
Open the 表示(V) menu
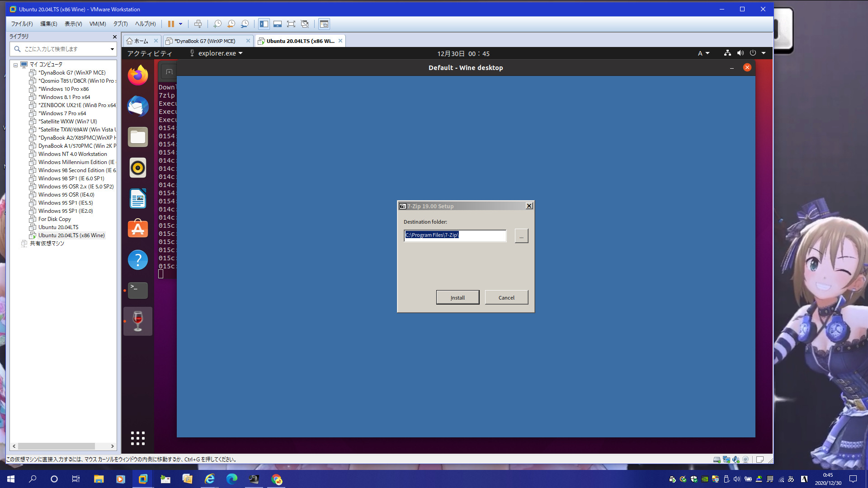(73, 24)
